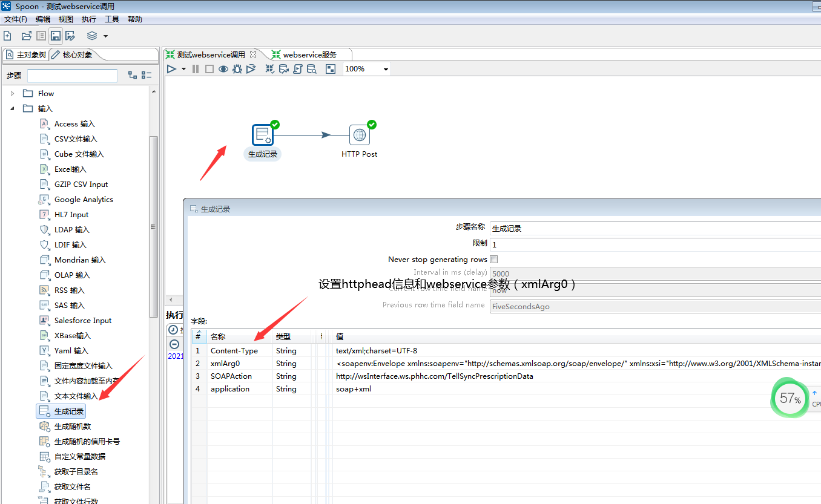821x504 pixels.
Task: Preview the transformation output
Action: [x=223, y=68]
